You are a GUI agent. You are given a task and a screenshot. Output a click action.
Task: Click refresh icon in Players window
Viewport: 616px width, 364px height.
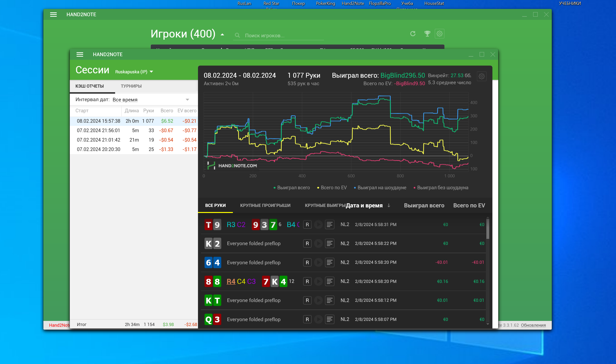point(413,34)
